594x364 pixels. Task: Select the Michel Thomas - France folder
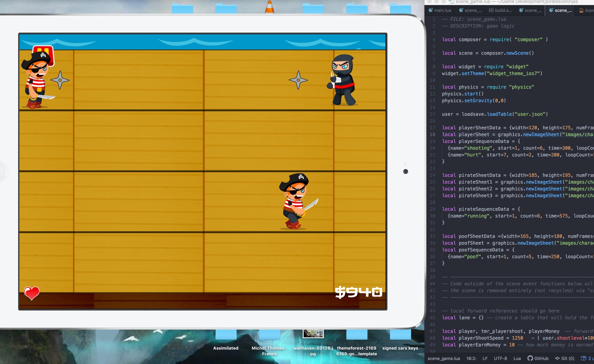(269, 342)
